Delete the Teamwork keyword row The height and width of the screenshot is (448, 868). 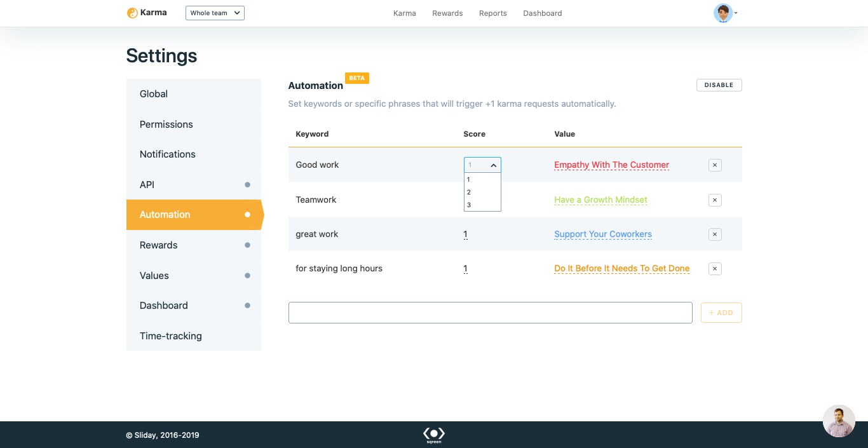[x=715, y=200]
